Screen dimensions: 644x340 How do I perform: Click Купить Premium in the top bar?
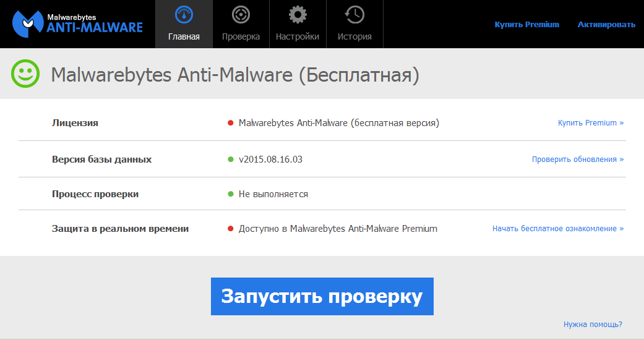click(x=526, y=25)
